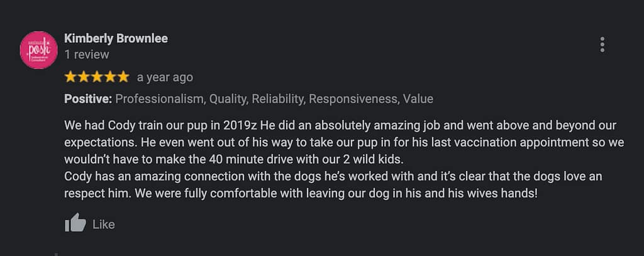The width and height of the screenshot is (644, 256).
Task: Click the review sentence starting "We had Cody"
Action: pyautogui.click(x=340, y=125)
